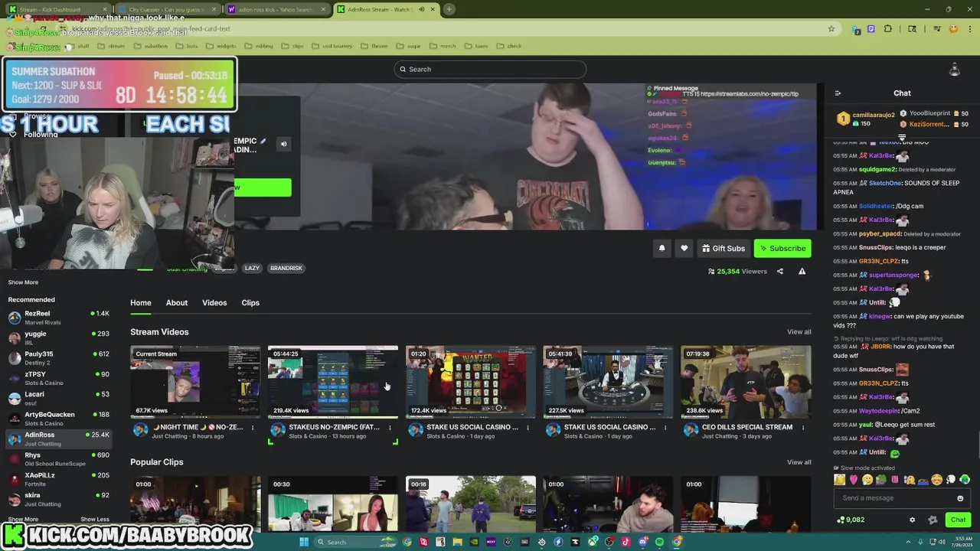
Task: Switch to the Videos tab
Action: 214,303
